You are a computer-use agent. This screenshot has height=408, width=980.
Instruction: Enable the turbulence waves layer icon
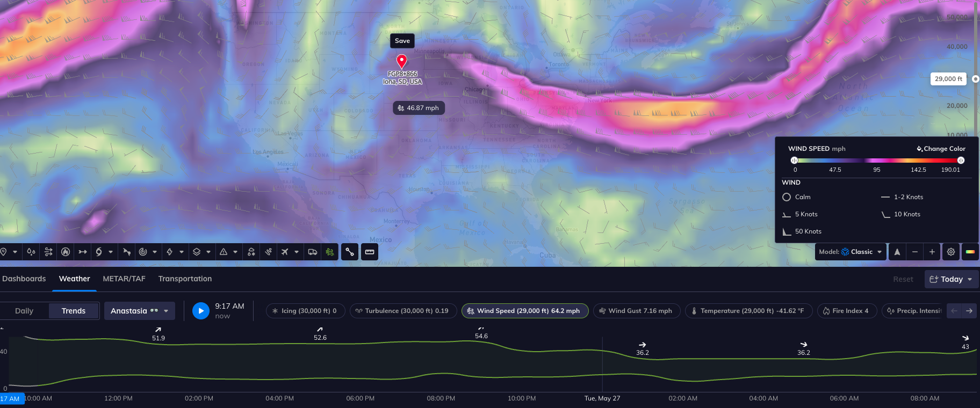pos(269,252)
